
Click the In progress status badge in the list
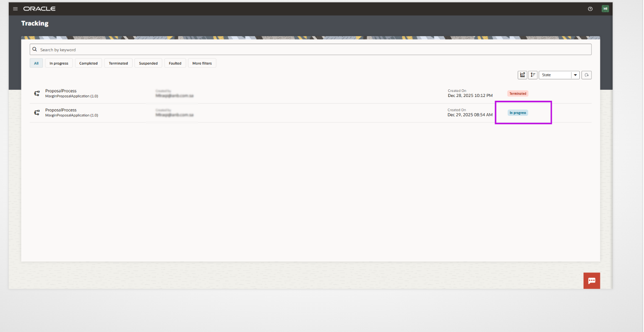[518, 113]
